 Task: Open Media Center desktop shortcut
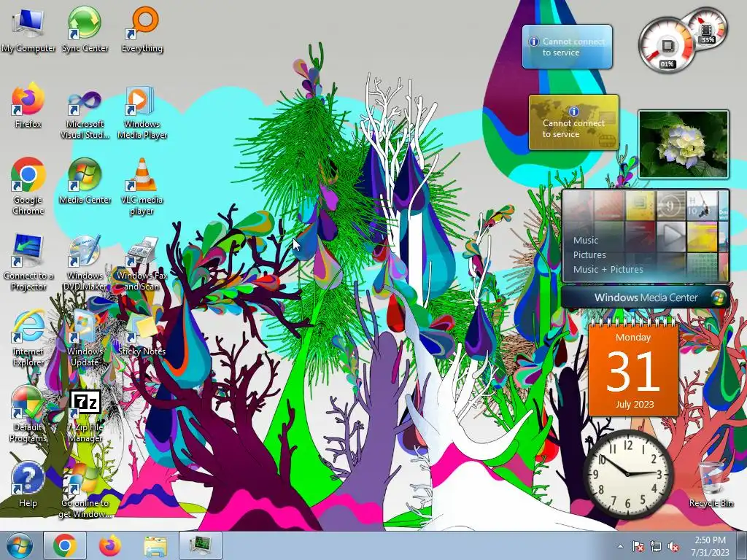point(85,181)
